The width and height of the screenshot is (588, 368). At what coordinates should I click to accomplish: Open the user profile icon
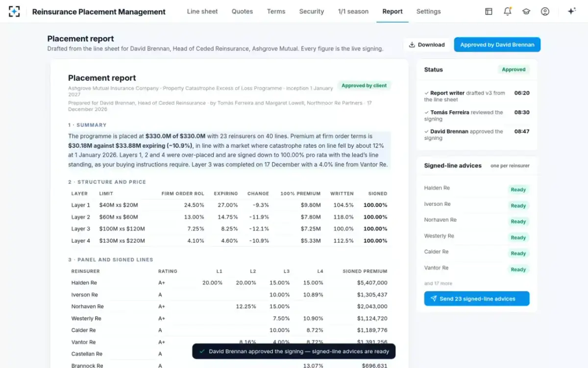545,11
